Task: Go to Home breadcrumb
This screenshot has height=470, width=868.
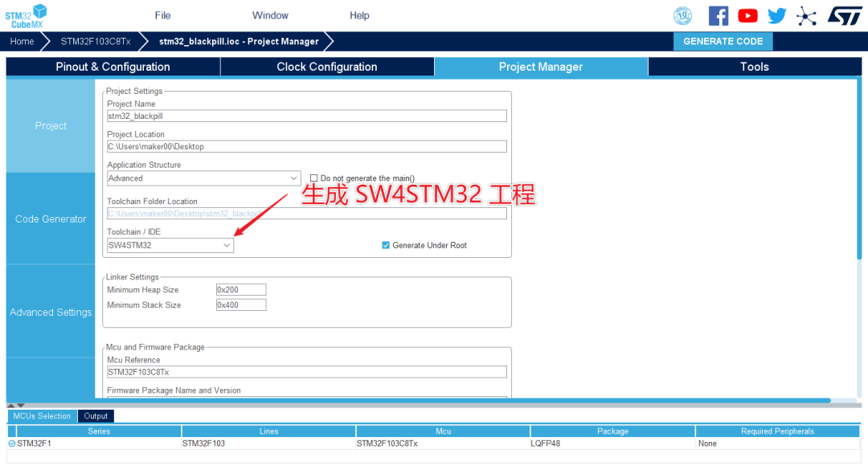Action: tap(23, 42)
